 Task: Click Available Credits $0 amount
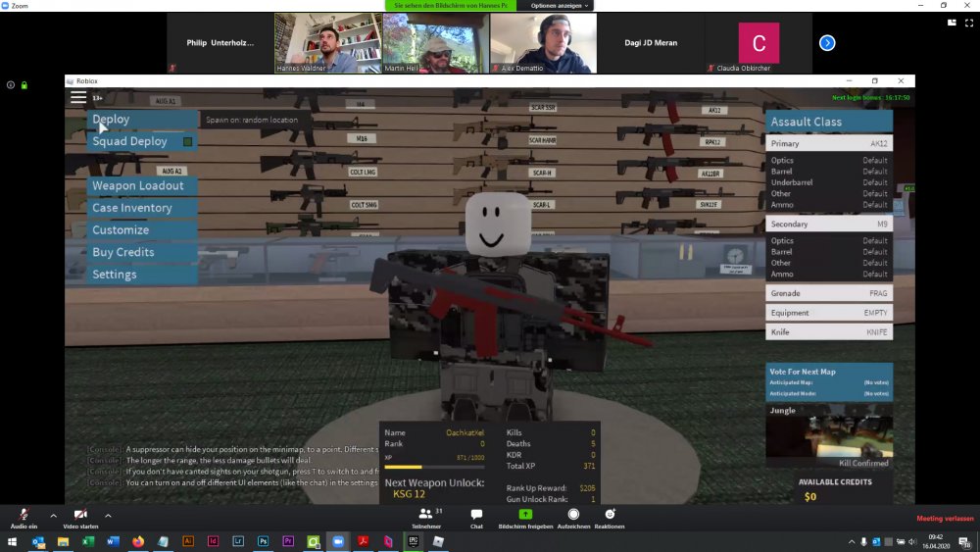tap(810, 497)
